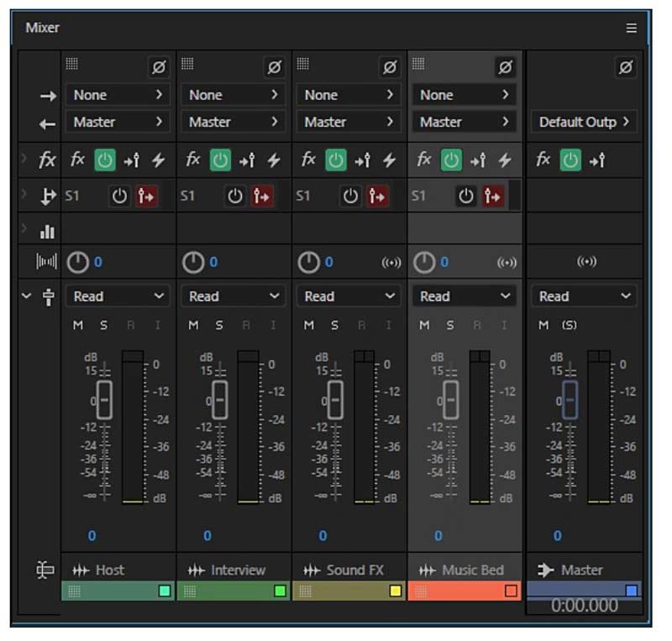
Task: Toggle send pre/post fader on Sound FX
Action: (x=377, y=197)
